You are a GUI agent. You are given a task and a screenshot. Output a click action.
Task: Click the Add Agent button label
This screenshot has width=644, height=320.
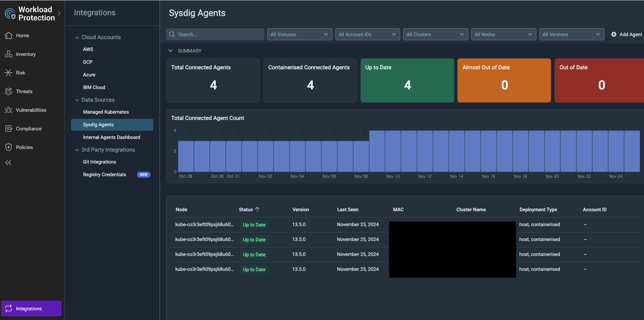(631, 34)
